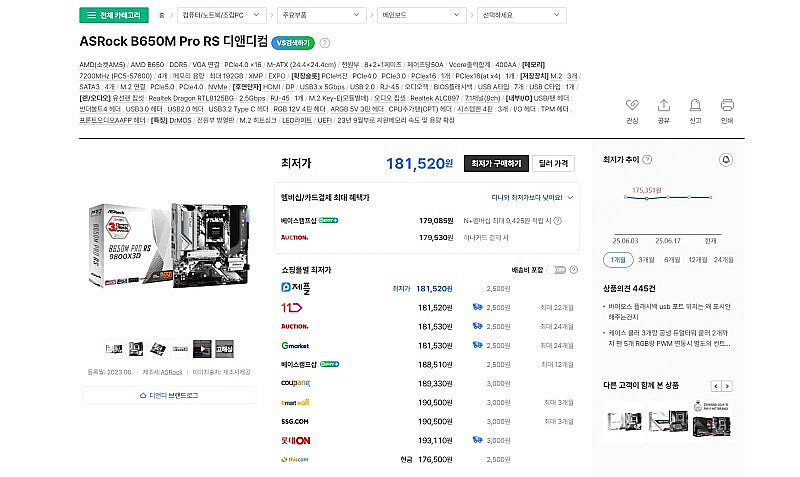800x477 pixels.
Task: Open the 전체 카테고리 menu button
Action: pyautogui.click(x=114, y=15)
